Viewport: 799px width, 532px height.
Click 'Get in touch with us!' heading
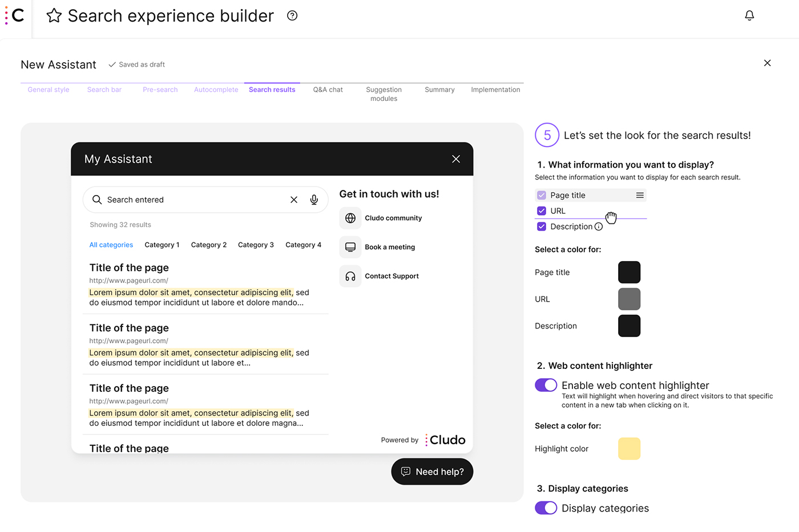pos(389,194)
